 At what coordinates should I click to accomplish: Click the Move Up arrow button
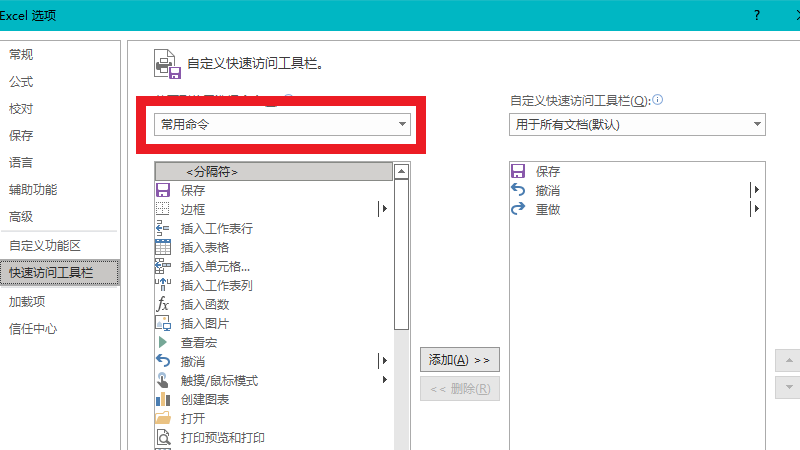click(789, 361)
